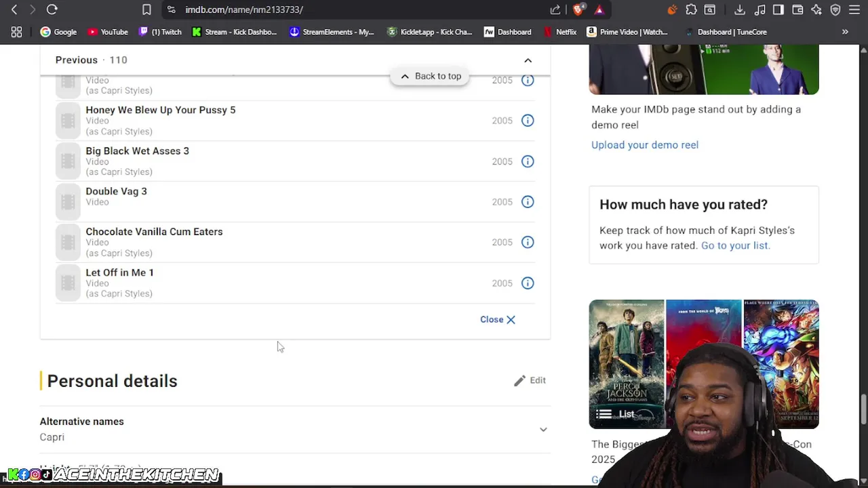Viewport: 868px width, 488px height.
Task: Open the Dashboard 'fw' bookmark
Action: (507, 32)
